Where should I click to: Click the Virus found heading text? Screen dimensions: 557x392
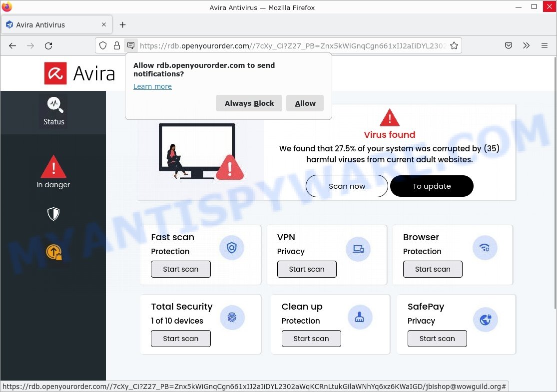coord(390,134)
